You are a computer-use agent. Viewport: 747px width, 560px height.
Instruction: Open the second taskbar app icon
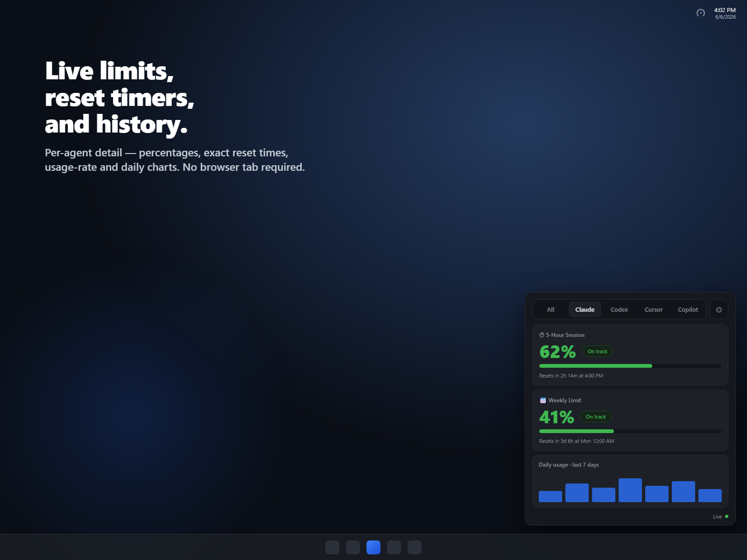pyautogui.click(x=353, y=547)
